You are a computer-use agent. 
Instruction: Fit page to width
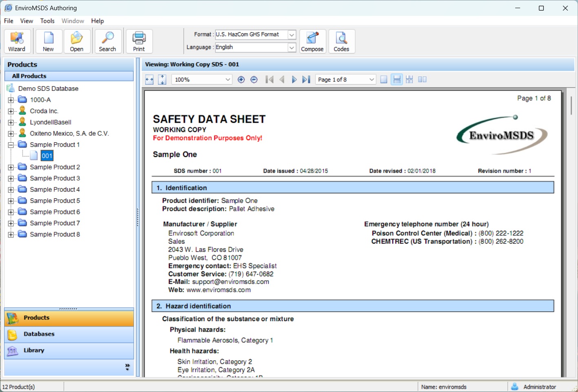point(149,79)
